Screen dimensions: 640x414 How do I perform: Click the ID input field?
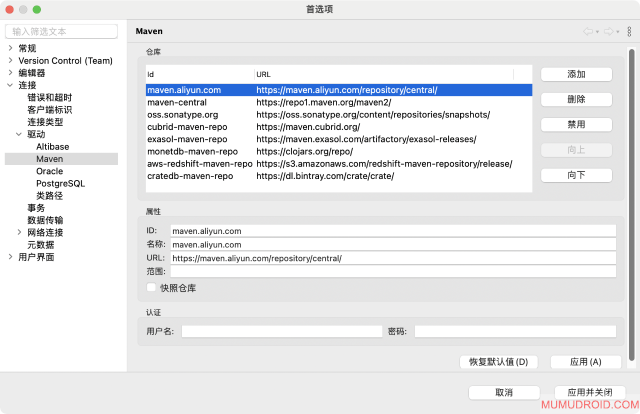[x=393, y=231]
